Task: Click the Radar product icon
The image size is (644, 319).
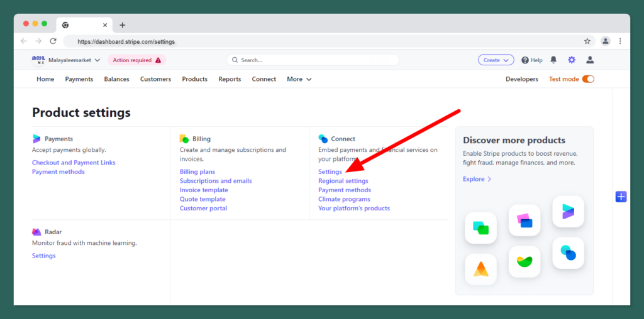Action: tap(36, 232)
